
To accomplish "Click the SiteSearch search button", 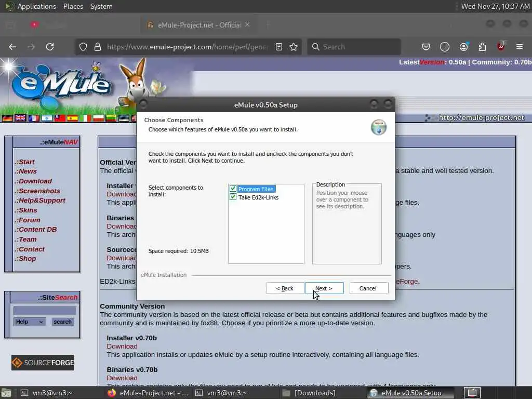I will (x=63, y=322).
